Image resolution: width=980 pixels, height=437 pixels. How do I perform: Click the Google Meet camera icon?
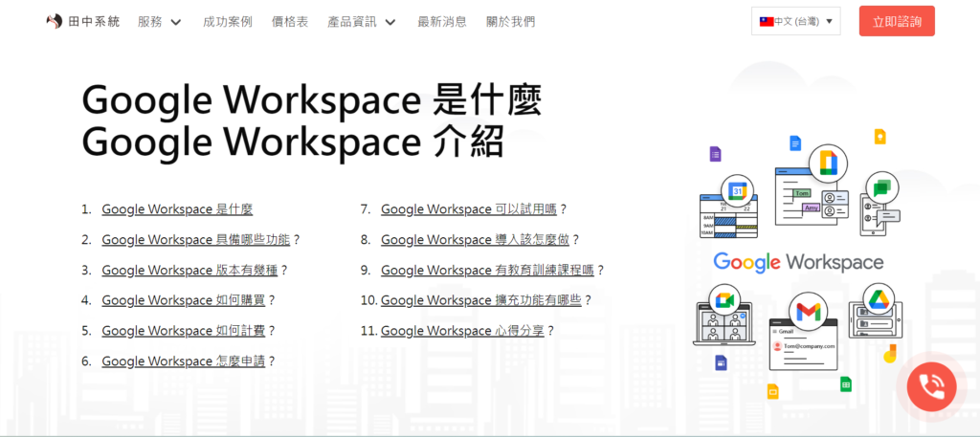[x=724, y=299]
